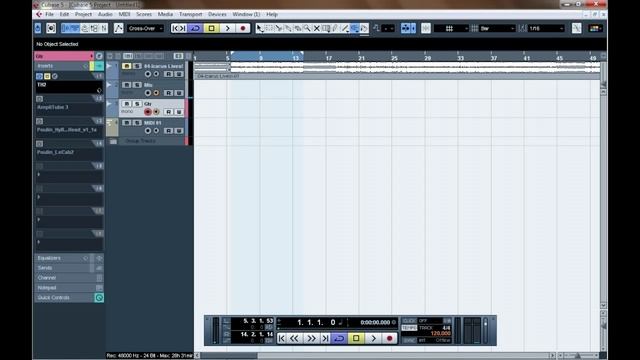Open the Help menu

click(272, 14)
